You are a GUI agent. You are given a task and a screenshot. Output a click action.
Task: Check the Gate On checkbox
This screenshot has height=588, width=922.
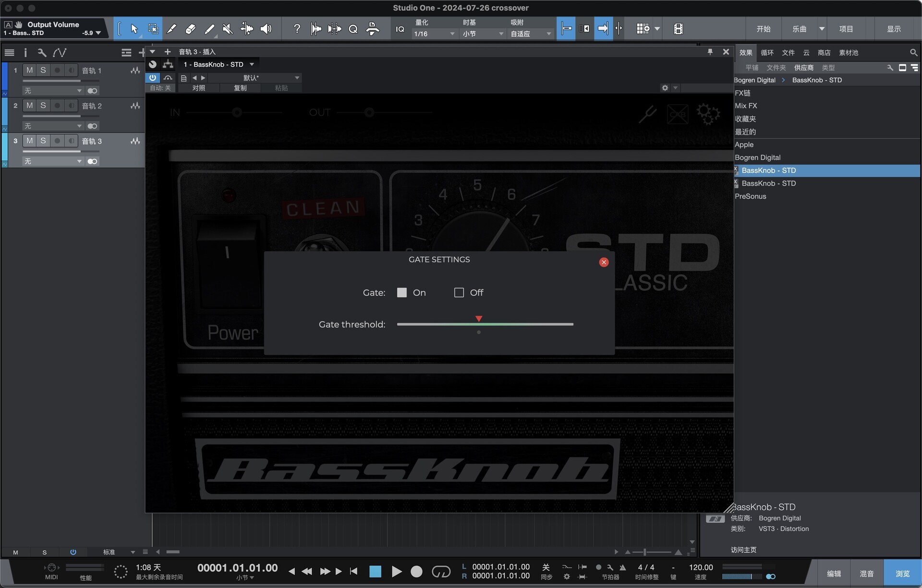[x=402, y=292]
